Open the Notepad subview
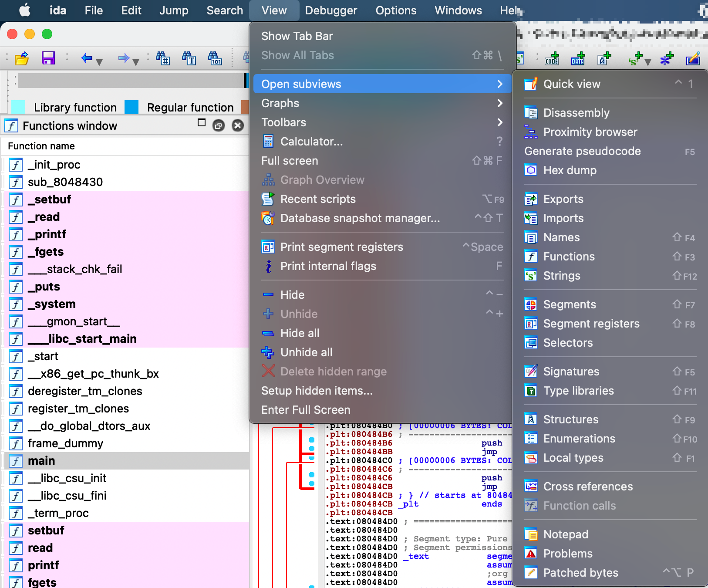Viewport: 708px width, 588px height. pyautogui.click(x=610, y=534)
